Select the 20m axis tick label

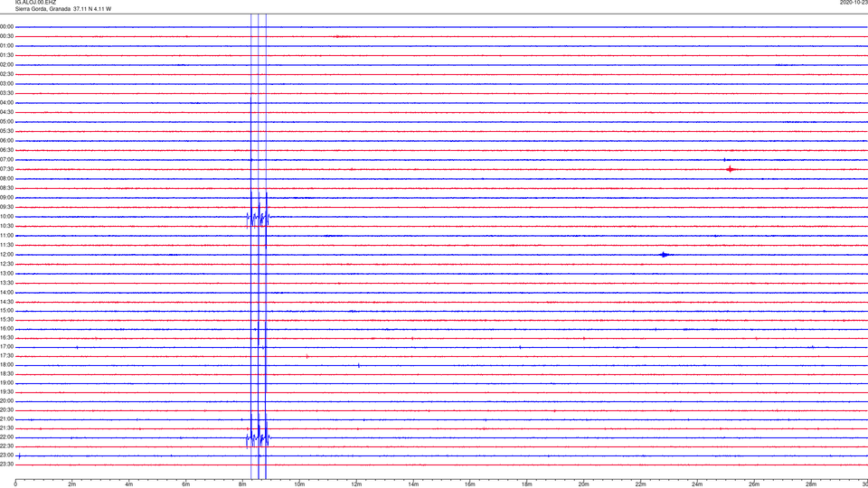[x=583, y=484]
